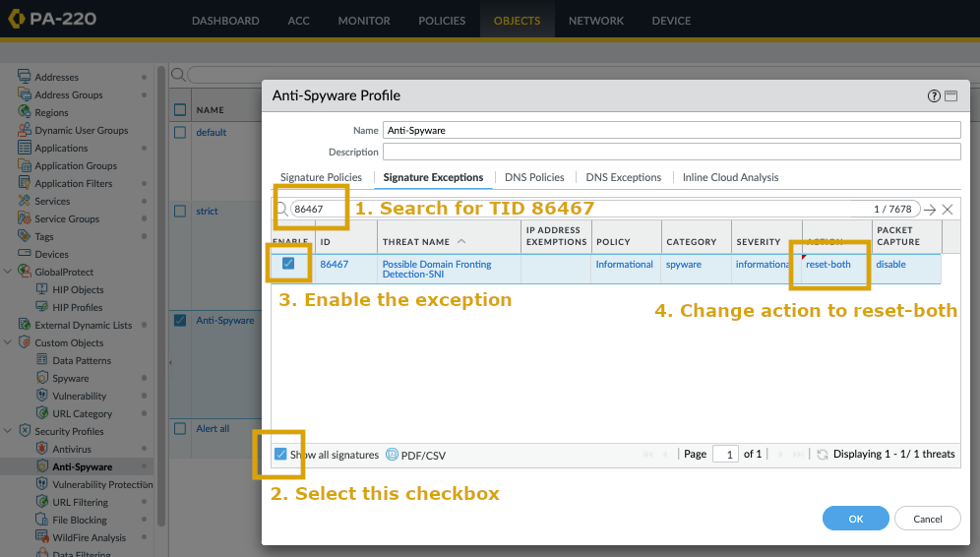
Task: Click the refresh icon near Displaying threats
Action: point(823,455)
